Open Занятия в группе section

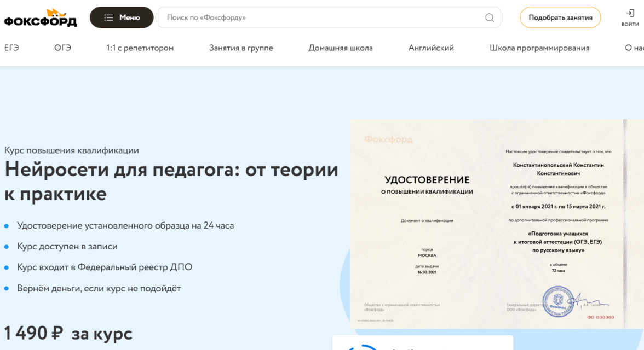(241, 48)
